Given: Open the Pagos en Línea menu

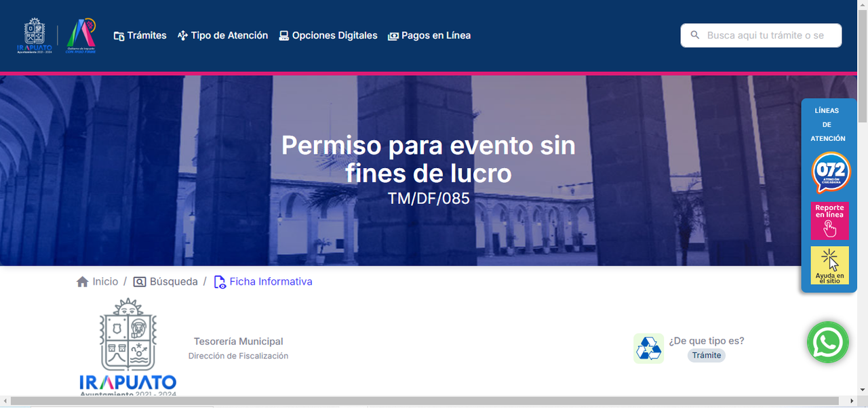Looking at the screenshot, I should [x=429, y=35].
